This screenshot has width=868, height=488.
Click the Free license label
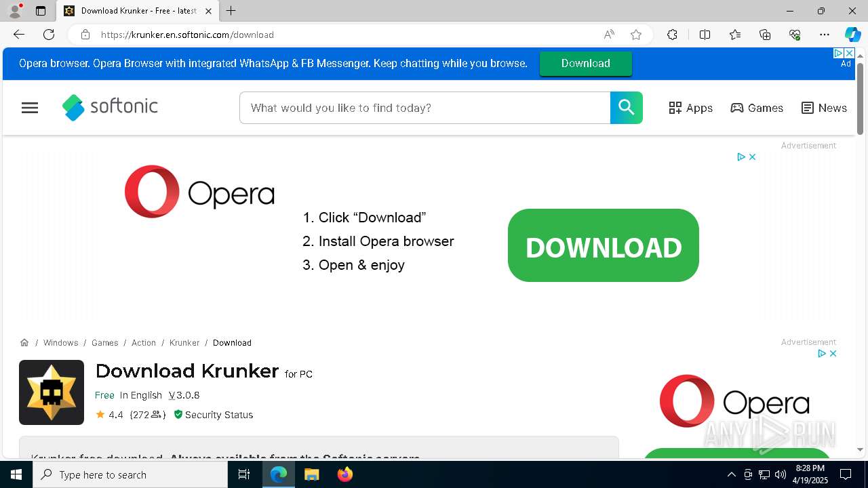pos(104,395)
